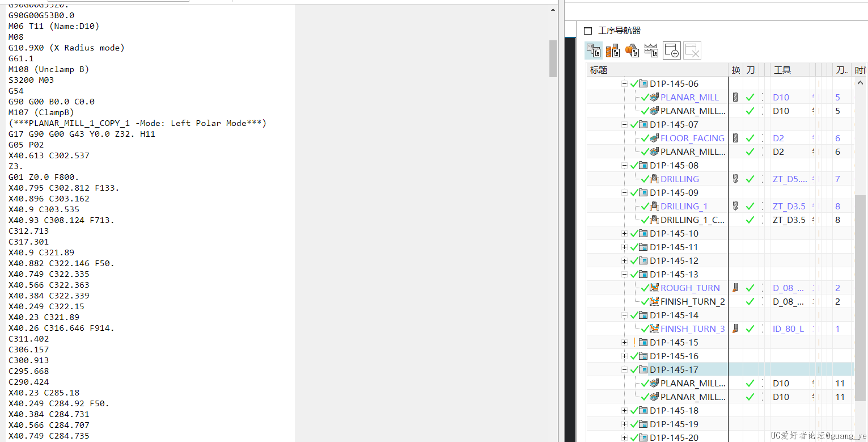Click the add window icon in navigator toolbar
Screen dimensions: 868x442
[x=671, y=50]
